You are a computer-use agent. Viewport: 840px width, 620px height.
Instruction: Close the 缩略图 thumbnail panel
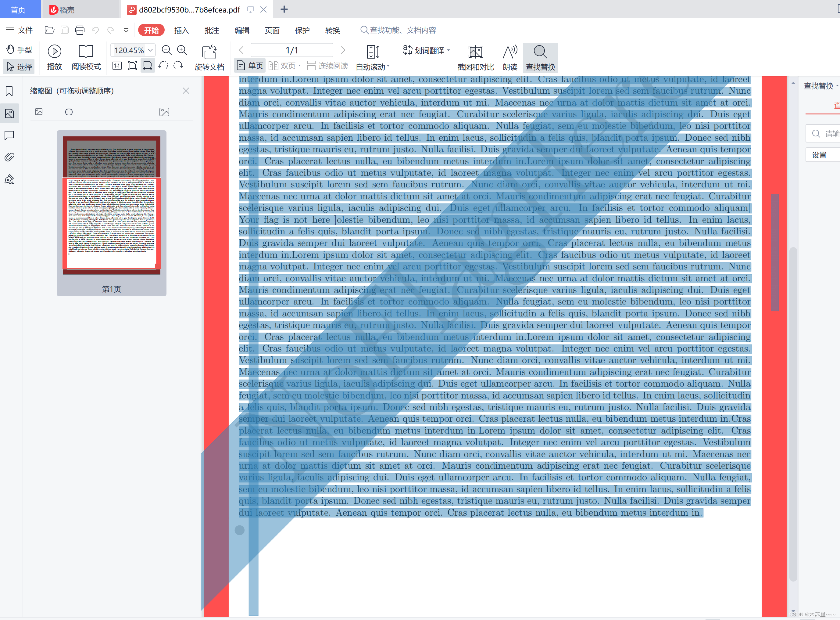pos(186,91)
